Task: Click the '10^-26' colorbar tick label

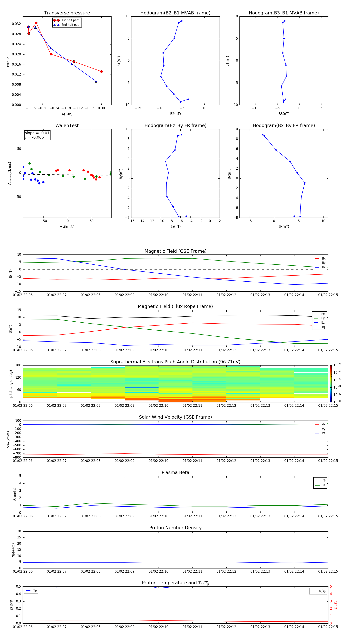Action: pos(337,365)
